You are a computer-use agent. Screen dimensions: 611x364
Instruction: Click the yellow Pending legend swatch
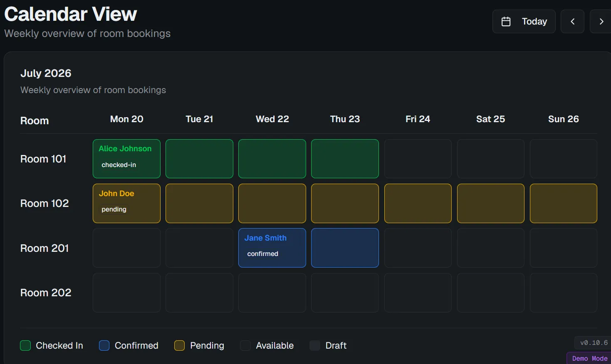point(179,345)
